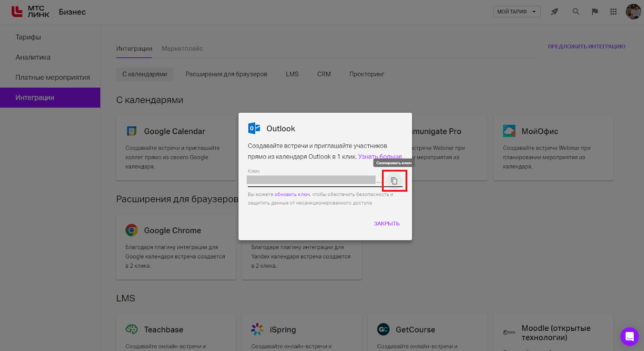This screenshot has width=644, height=351.
Task: Open the user profile avatar
Action: click(x=634, y=12)
